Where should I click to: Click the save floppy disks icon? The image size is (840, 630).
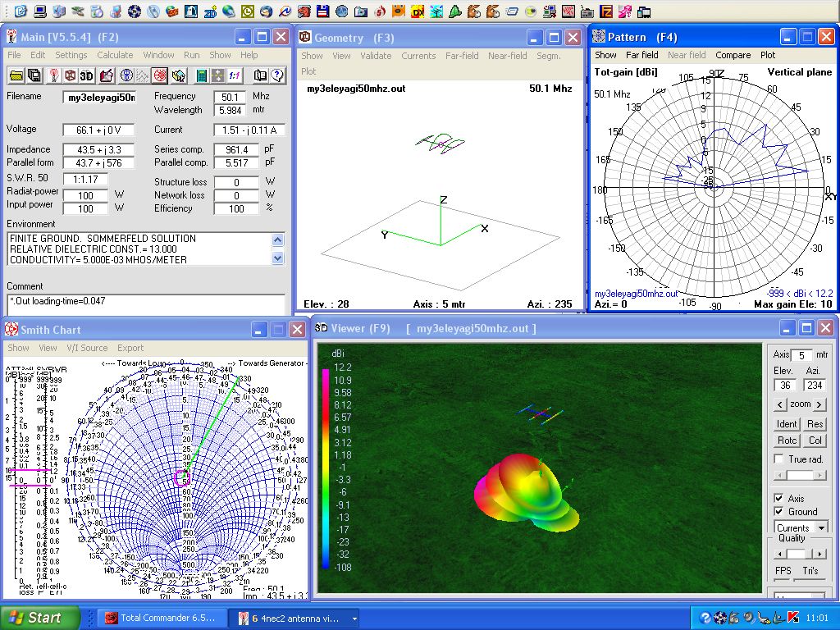[34, 75]
